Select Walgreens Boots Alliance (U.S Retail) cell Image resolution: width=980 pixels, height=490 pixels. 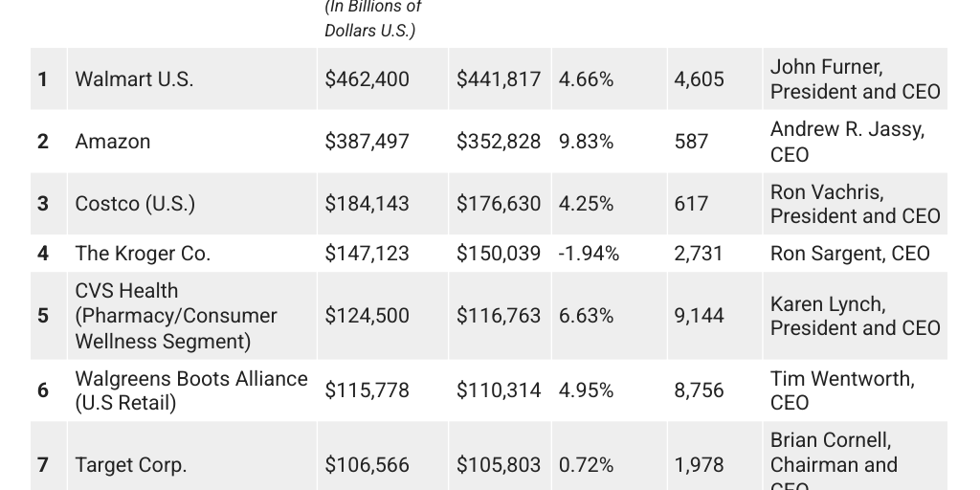pos(191,390)
